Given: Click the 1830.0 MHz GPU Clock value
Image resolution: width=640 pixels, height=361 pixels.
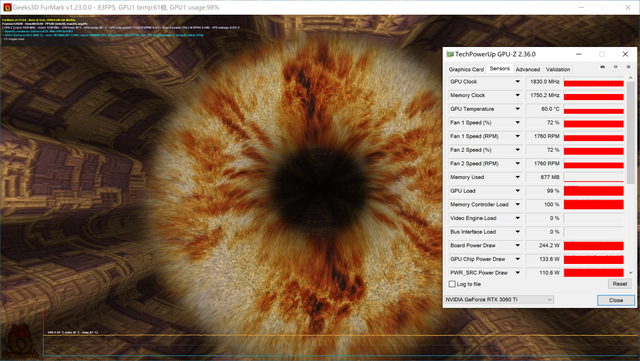Looking at the screenshot, I should pos(544,82).
